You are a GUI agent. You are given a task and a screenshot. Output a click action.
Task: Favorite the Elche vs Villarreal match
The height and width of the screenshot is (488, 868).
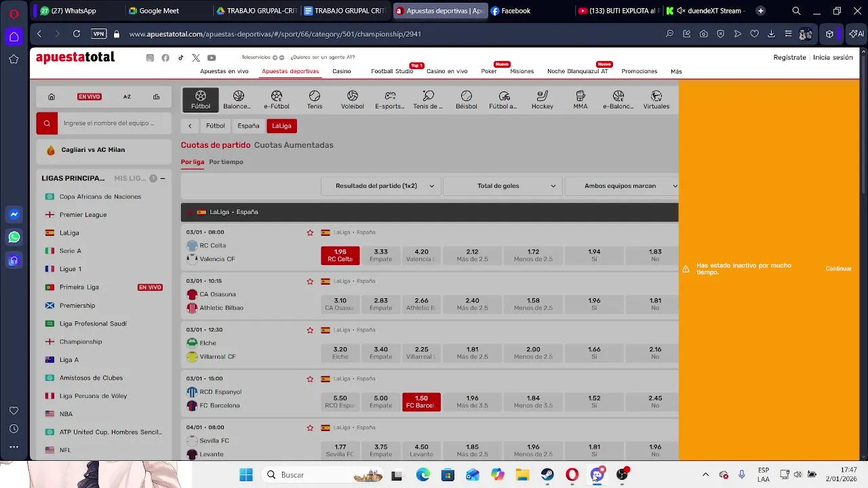click(310, 330)
